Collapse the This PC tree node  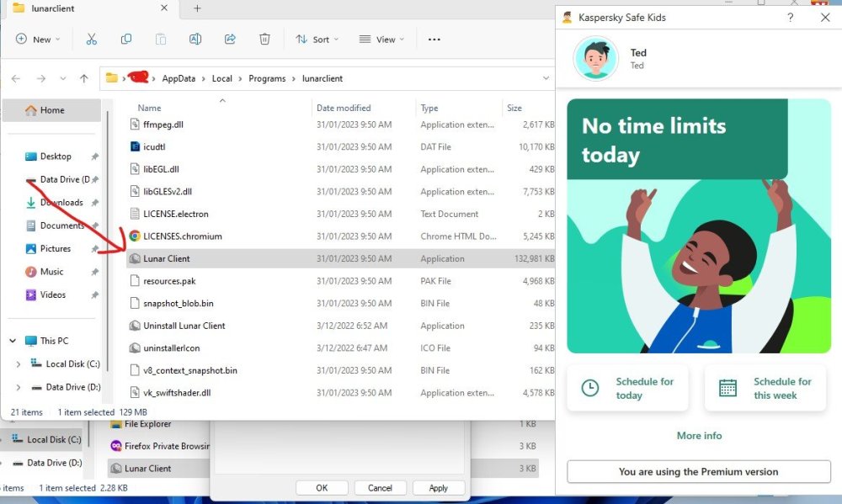(x=13, y=341)
